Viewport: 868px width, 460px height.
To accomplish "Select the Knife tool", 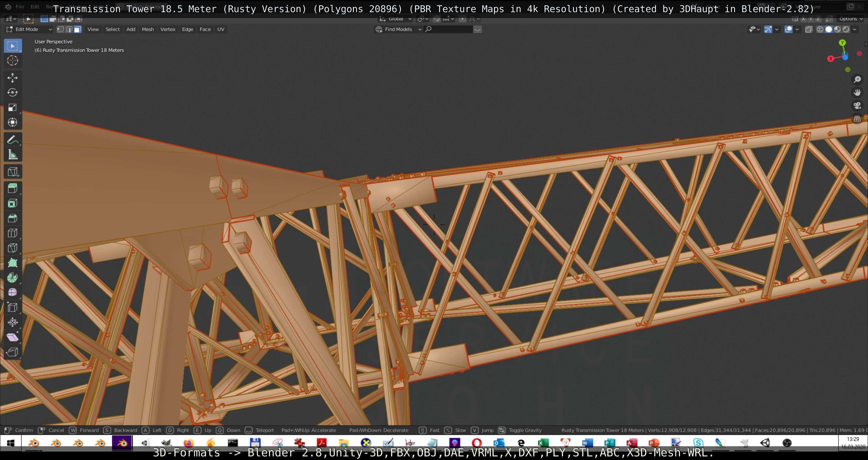I will (x=13, y=248).
